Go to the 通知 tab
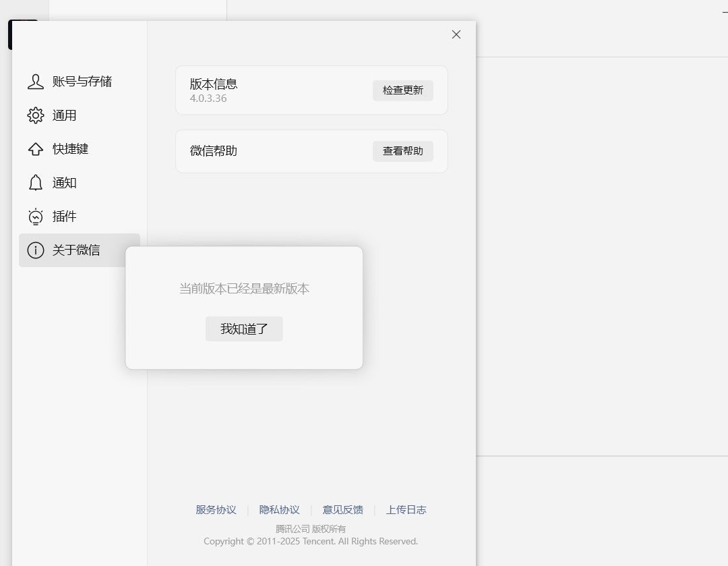 click(80, 183)
